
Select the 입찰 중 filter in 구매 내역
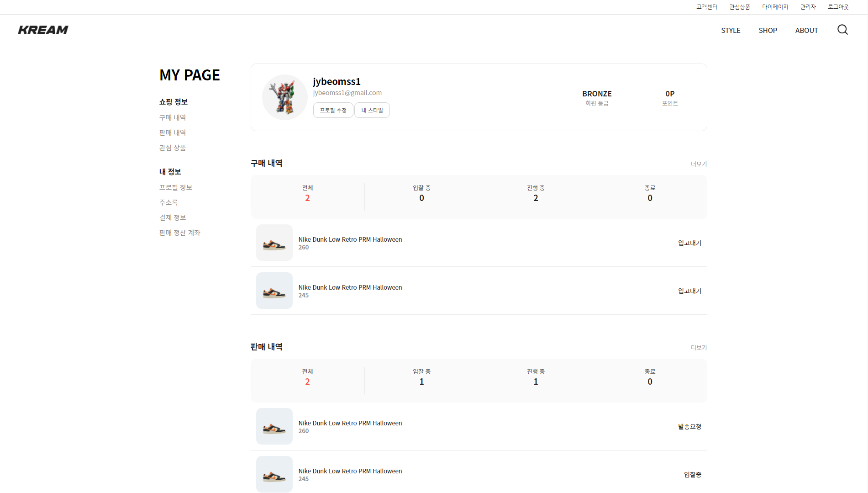pos(421,194)
